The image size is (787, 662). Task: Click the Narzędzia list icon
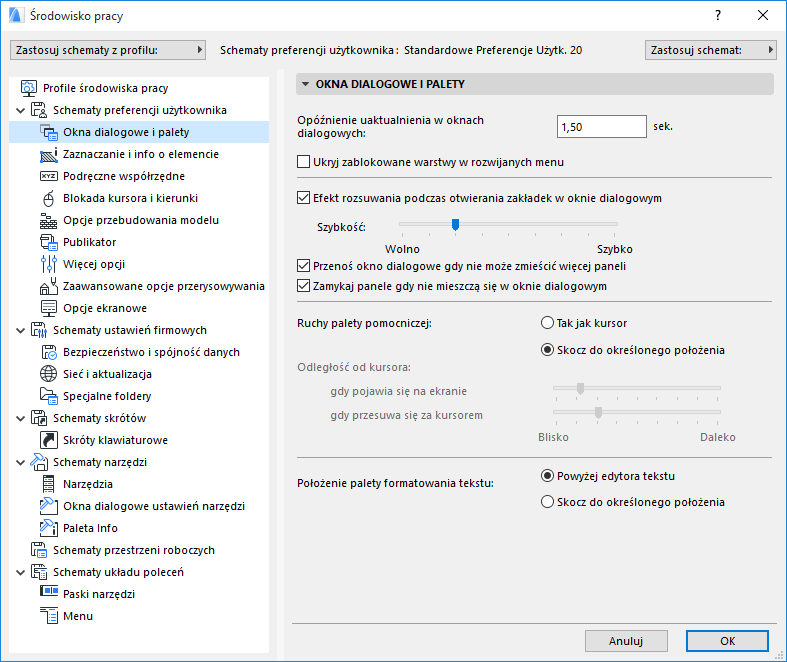coord(49,484)
